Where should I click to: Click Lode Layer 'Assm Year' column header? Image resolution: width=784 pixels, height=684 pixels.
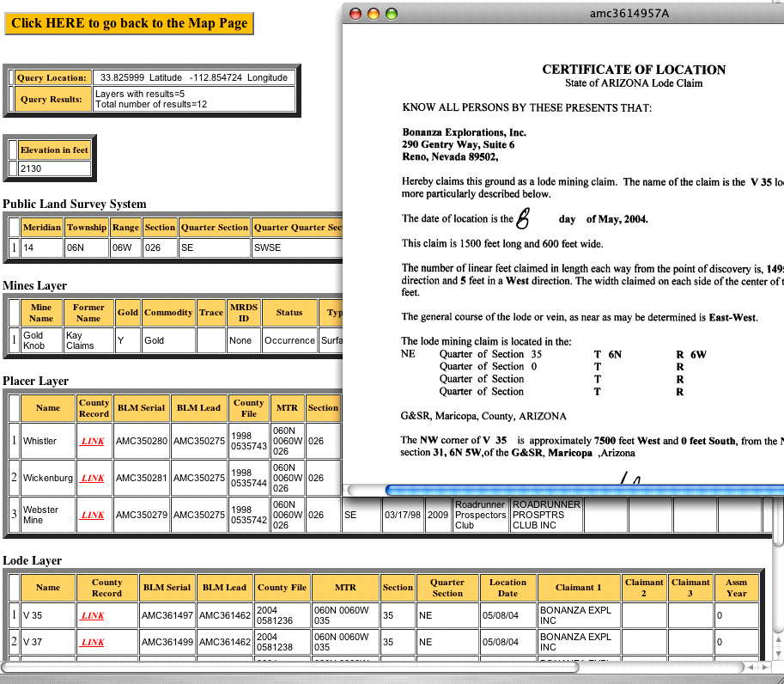737,588
